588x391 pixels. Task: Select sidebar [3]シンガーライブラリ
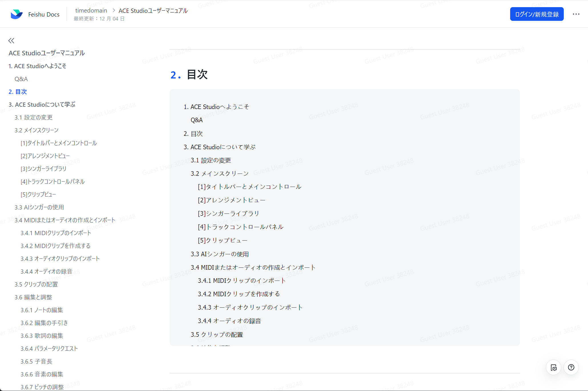(43, 169)
